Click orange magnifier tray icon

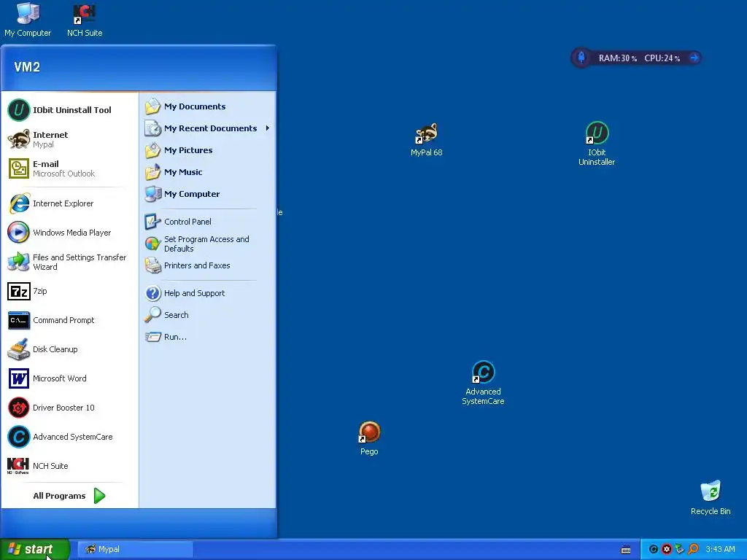tap(693, 550)
